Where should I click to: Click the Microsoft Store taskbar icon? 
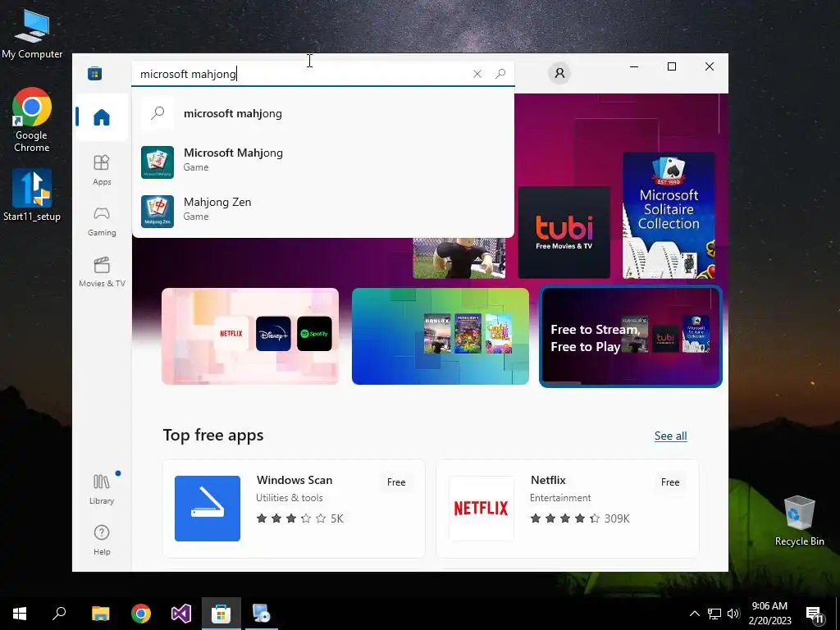(x=221, y=614)
